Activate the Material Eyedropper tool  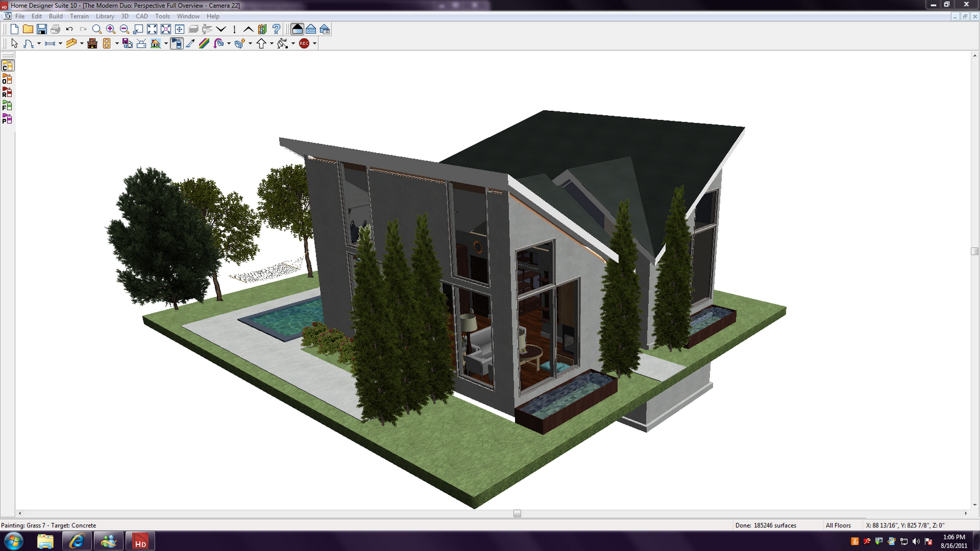[x=190, y=43]
